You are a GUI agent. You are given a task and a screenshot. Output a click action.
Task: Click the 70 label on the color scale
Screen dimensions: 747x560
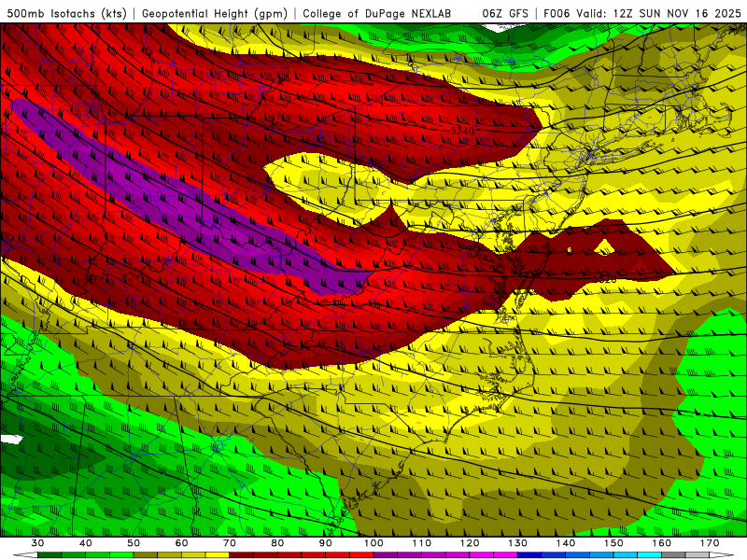pyautogui.click(x=230, y=543)
